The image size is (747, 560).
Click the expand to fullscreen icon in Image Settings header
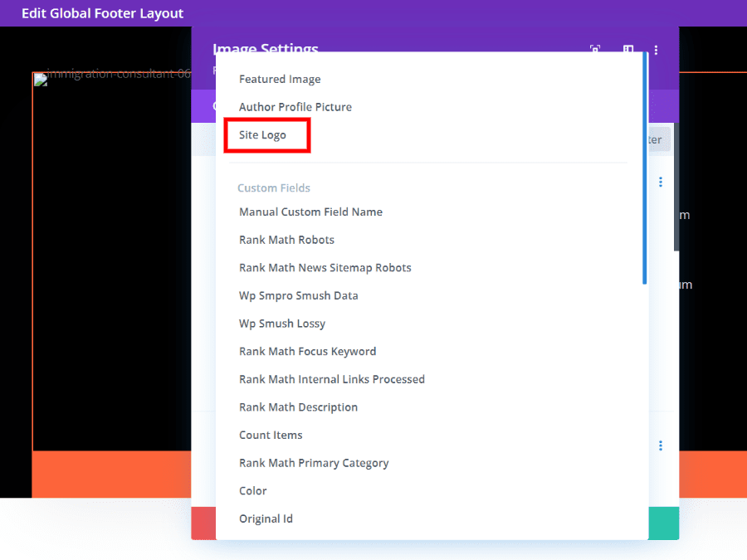tap(595, 50)
